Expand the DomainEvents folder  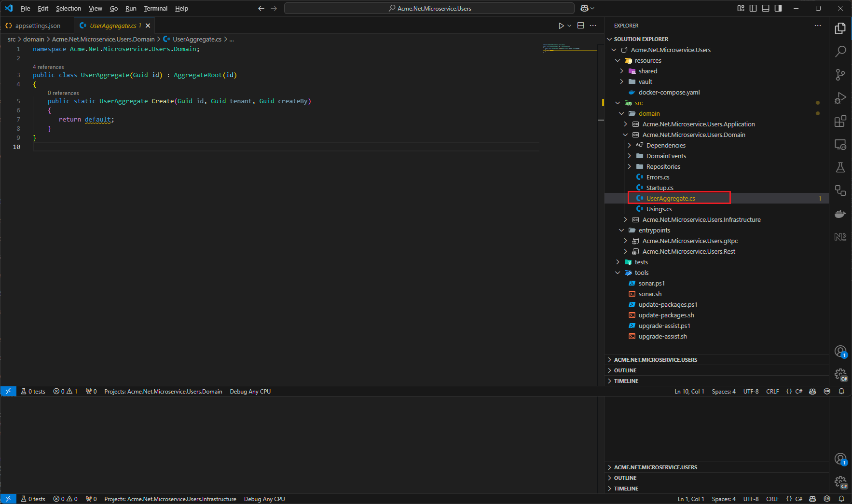pos(629,156)
